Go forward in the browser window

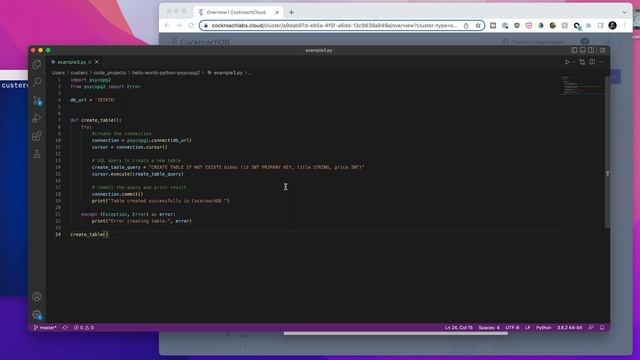click(179, 25)
